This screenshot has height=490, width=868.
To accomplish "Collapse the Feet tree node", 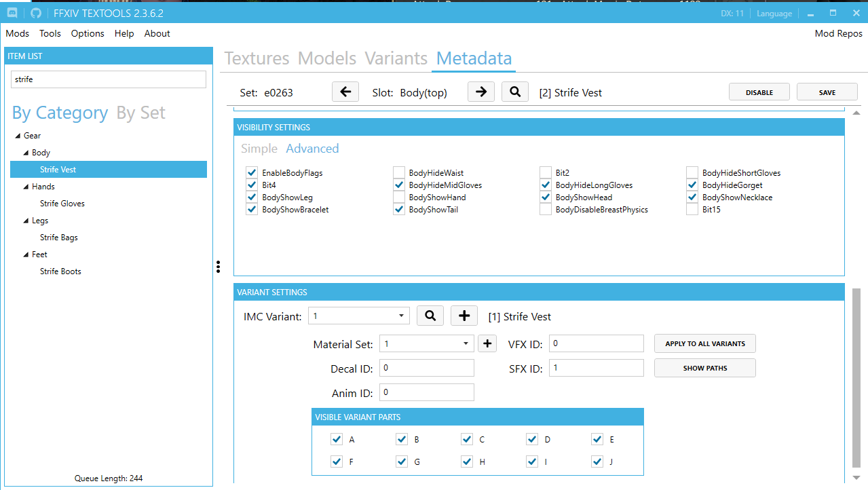I will point(26,255).
